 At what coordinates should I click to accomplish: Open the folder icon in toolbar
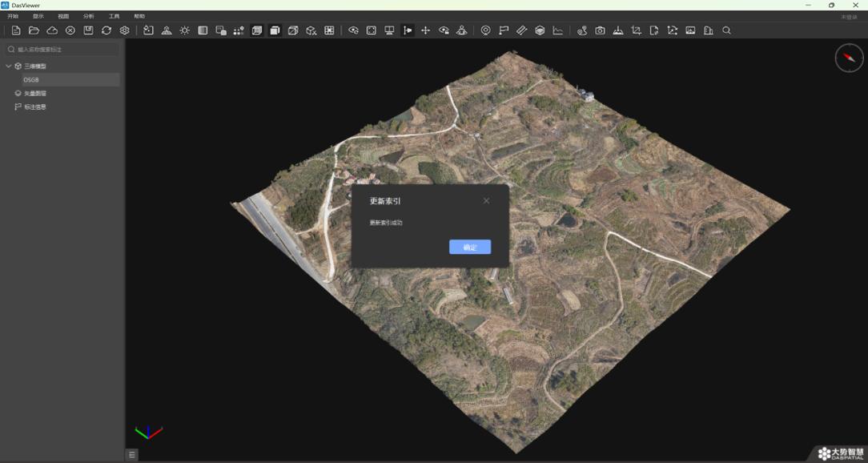(x=34, y=30)
